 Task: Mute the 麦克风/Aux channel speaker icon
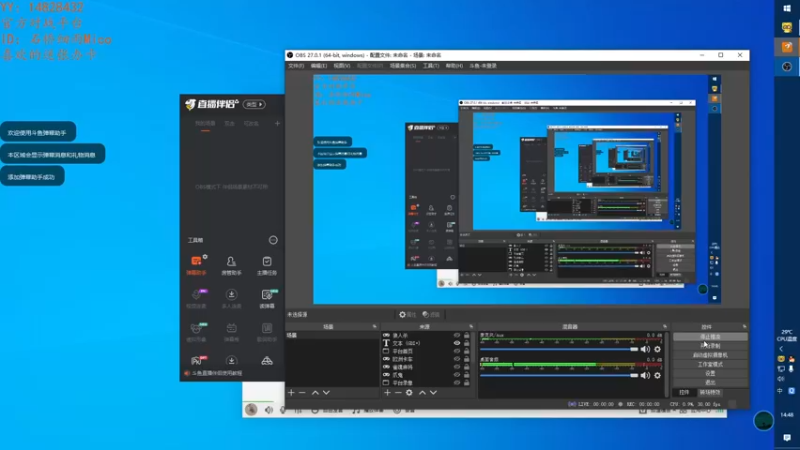[x=645, y=349]
